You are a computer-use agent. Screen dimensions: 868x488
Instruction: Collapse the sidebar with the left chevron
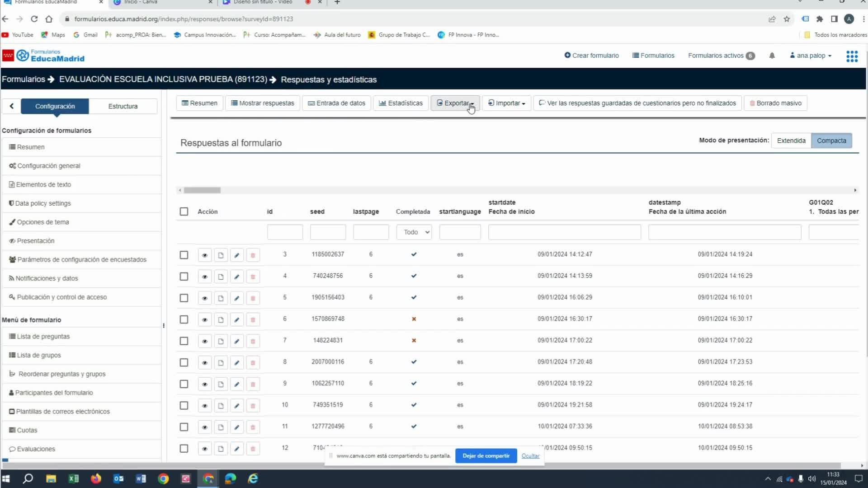[11, 106]
